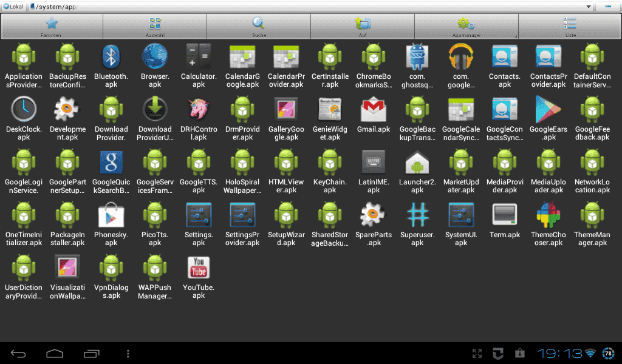Select GalleryGoogle.apk
This screenshot has height=364, width=622.
286,109
